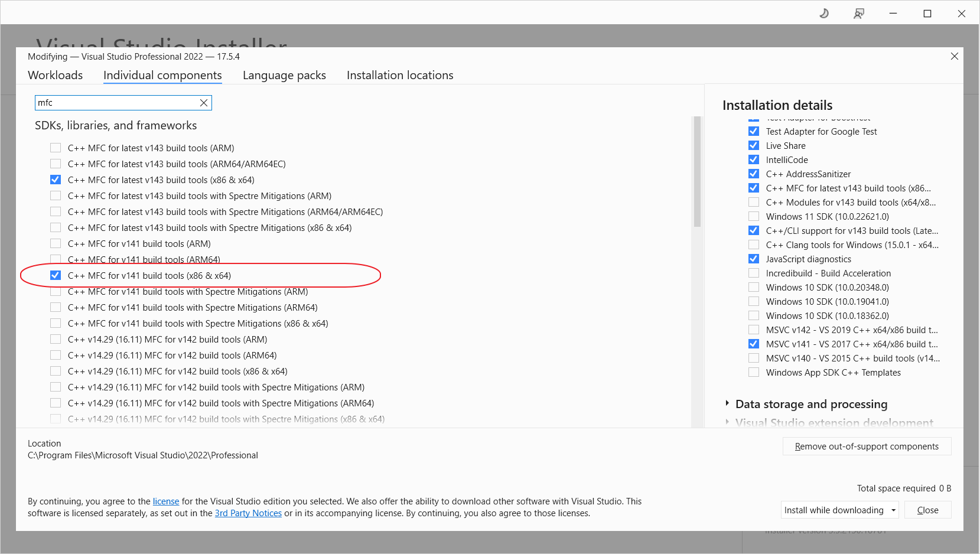The image size is (980, 554).
Task: Close the Modifying dialog with its X
Action: [954, 56]
